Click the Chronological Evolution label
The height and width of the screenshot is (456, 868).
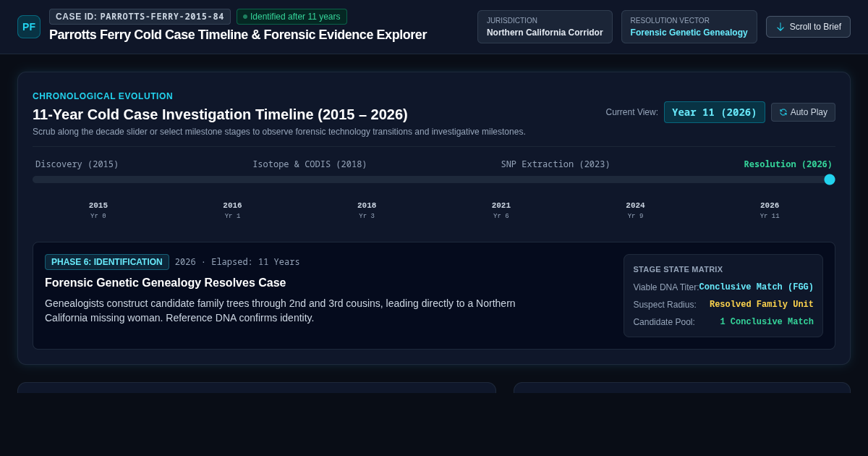pyautogui.click(x=103, y=96)
